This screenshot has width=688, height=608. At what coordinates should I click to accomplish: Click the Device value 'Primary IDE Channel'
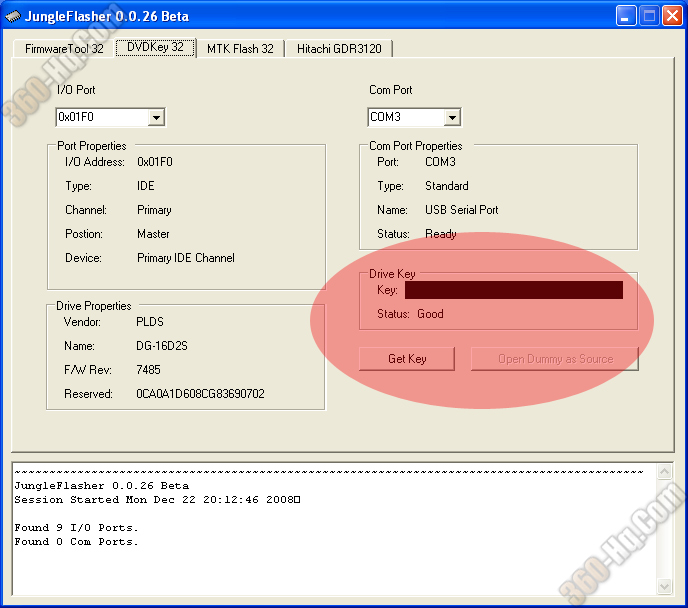(x=186, y=258)
